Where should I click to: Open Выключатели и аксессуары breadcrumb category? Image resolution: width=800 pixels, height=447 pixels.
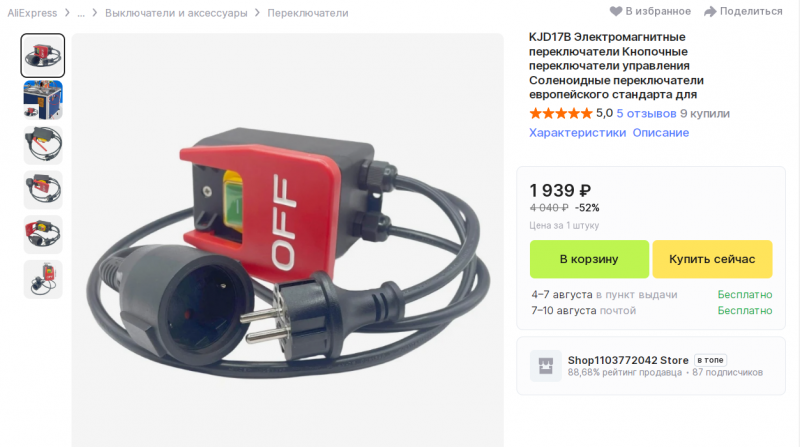176,13
